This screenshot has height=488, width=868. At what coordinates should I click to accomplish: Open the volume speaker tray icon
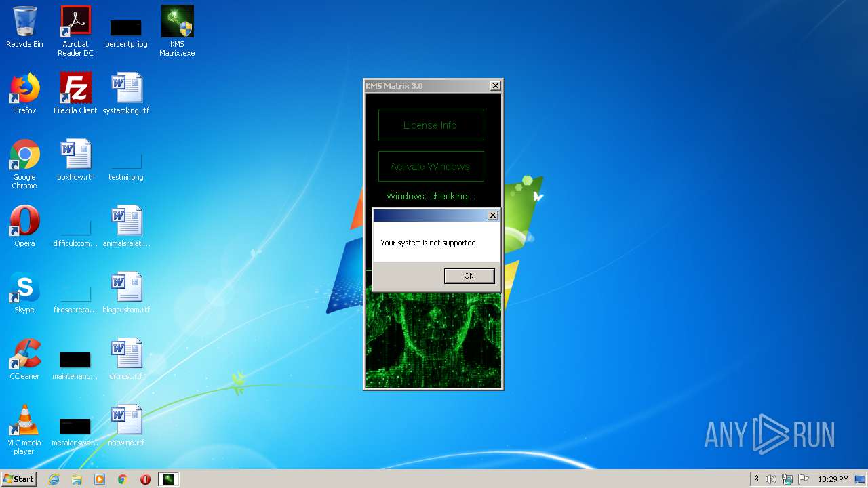click(x=771, y=479)
